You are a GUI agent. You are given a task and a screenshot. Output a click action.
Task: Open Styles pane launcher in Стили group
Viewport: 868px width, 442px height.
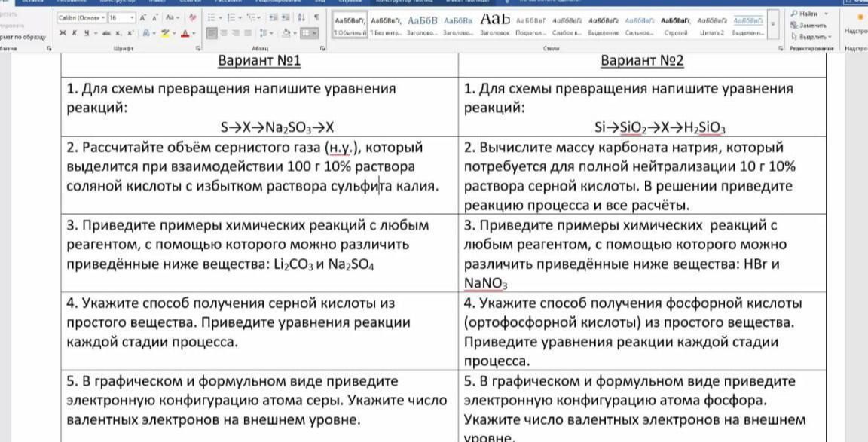point(781,49)
